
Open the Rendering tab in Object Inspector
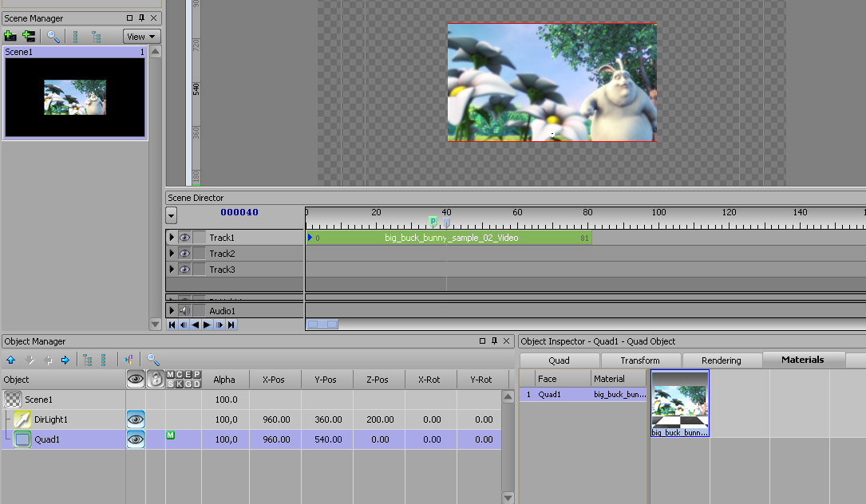pyautogui.click(x=721, y=360)
